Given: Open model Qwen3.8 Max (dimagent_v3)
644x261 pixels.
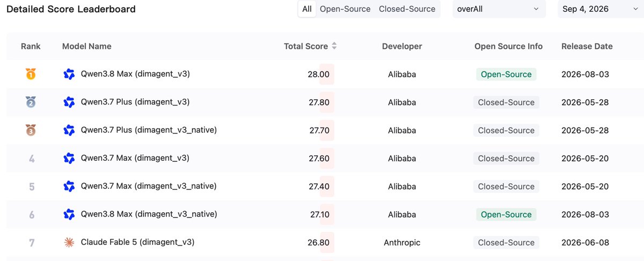Looking at the screenshot, I should pos(135,74).
